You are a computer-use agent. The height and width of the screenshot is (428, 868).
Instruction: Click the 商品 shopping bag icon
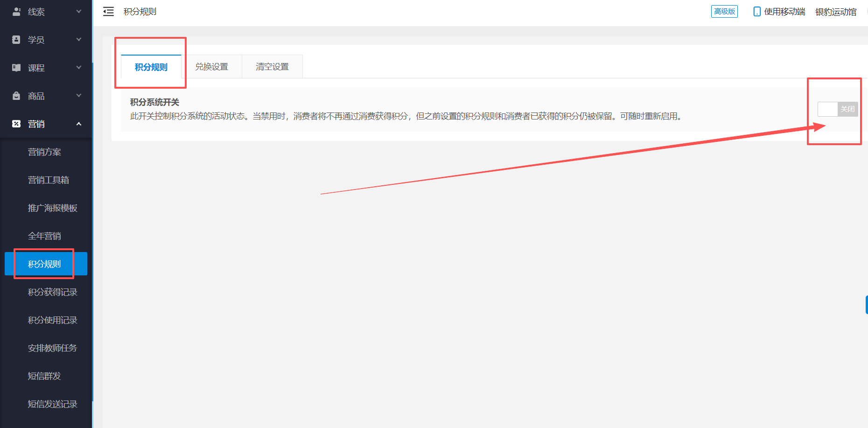[x=15, y=95]
